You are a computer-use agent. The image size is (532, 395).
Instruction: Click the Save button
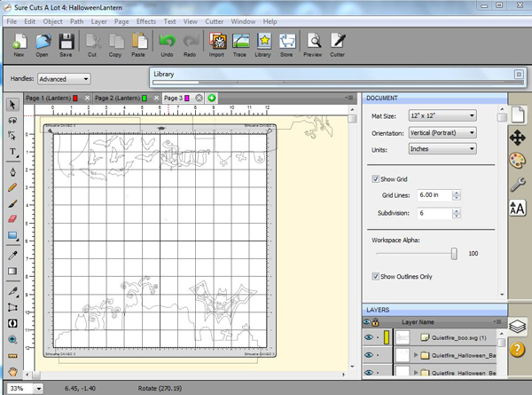[x=66, y=43]
